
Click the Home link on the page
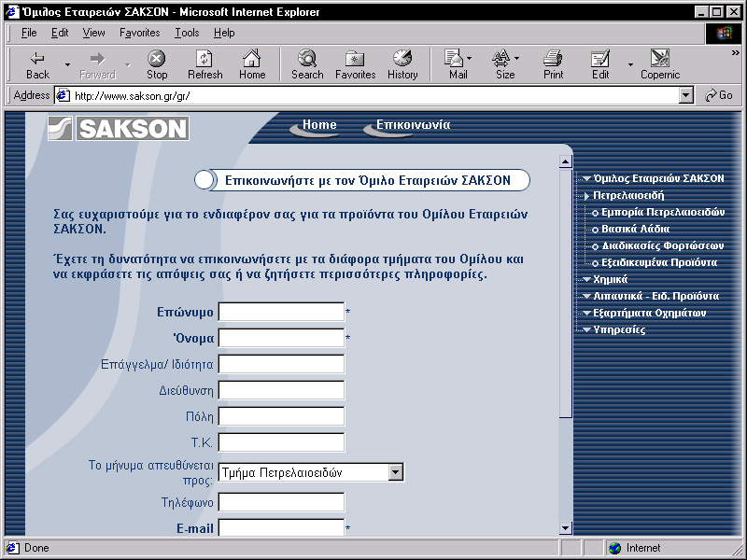(319, 125)
